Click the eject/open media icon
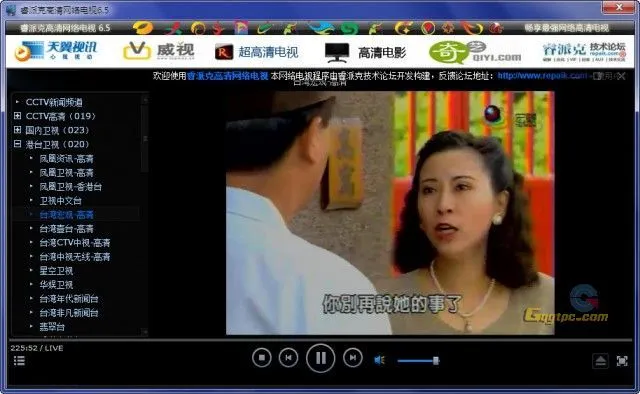This screenshot has height=394, width=640. coord(600,361)
